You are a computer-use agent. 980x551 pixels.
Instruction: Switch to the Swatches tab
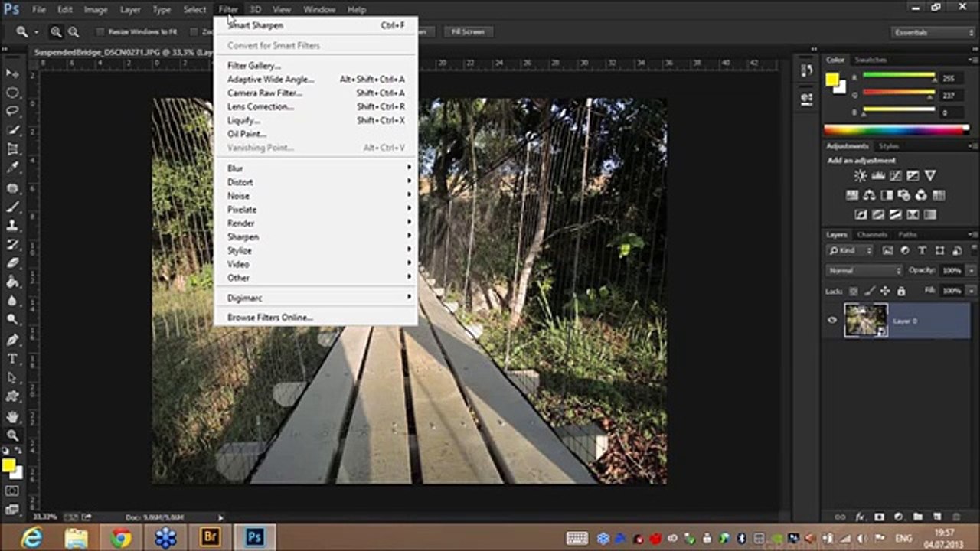tap(871, 60)
